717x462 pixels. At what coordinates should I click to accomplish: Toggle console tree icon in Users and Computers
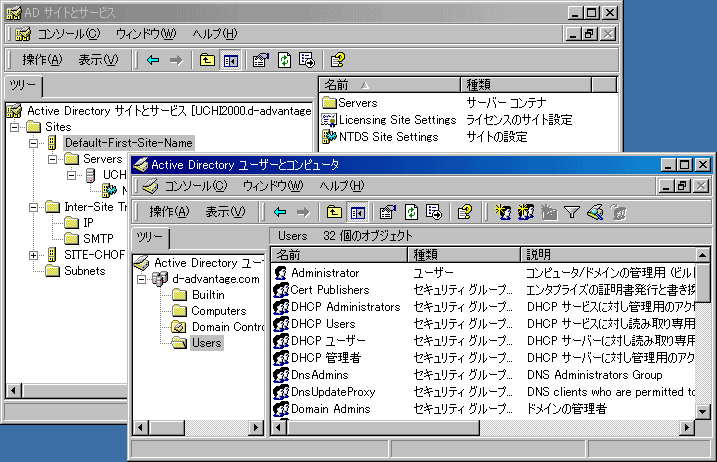click(358, 212)
